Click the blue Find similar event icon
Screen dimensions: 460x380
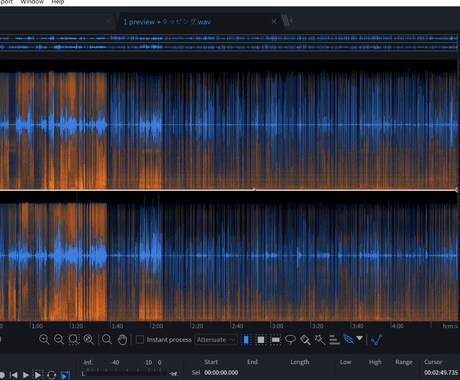(x=376, y=340)
